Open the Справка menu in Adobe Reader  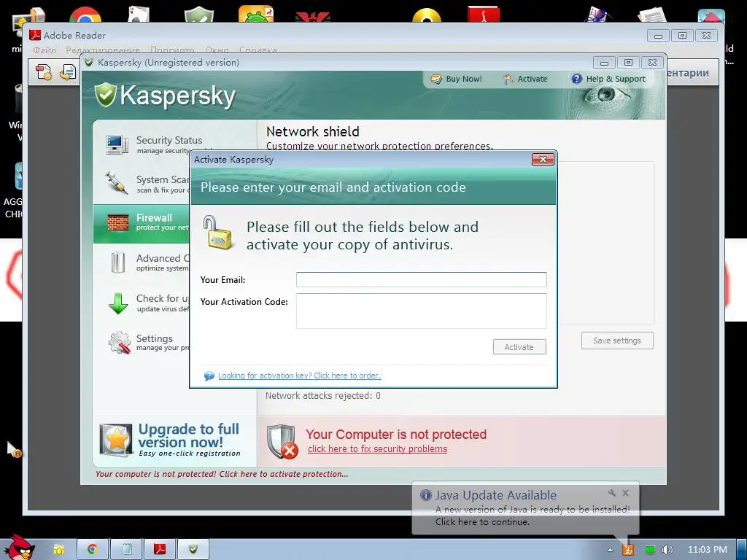coord(258,50)
